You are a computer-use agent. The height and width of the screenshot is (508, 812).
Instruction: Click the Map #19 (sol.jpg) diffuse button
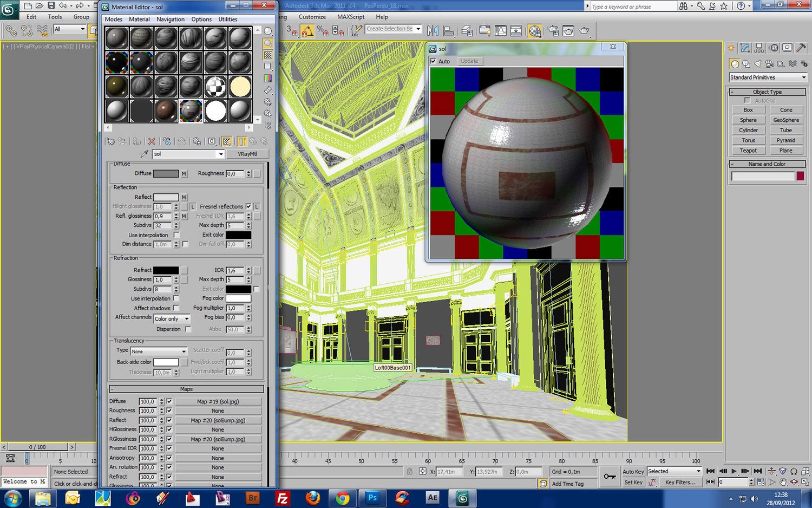pos(218,401)
